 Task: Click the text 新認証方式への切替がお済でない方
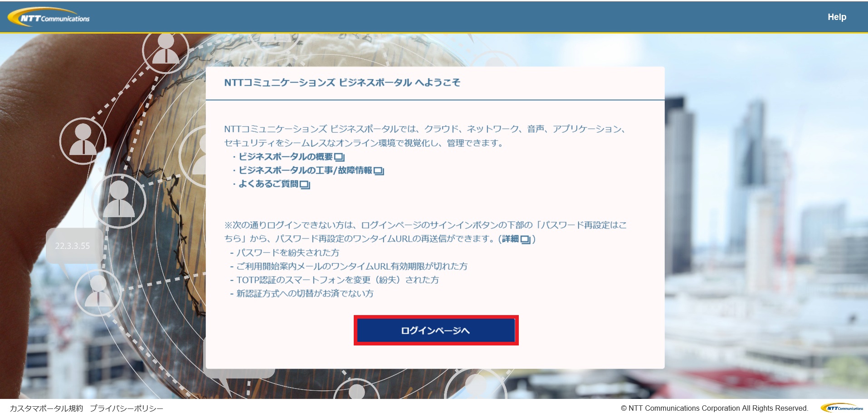tap(305, 293)
